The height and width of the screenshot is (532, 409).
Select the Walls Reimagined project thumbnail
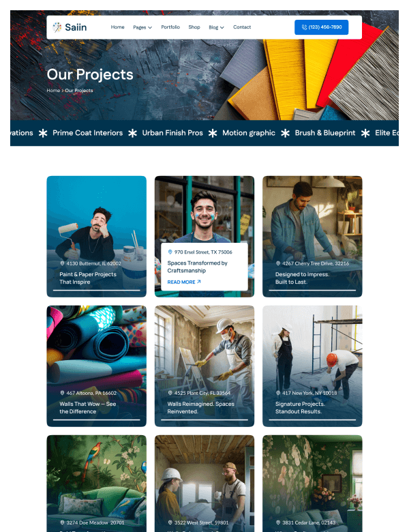tap(204, 366)
